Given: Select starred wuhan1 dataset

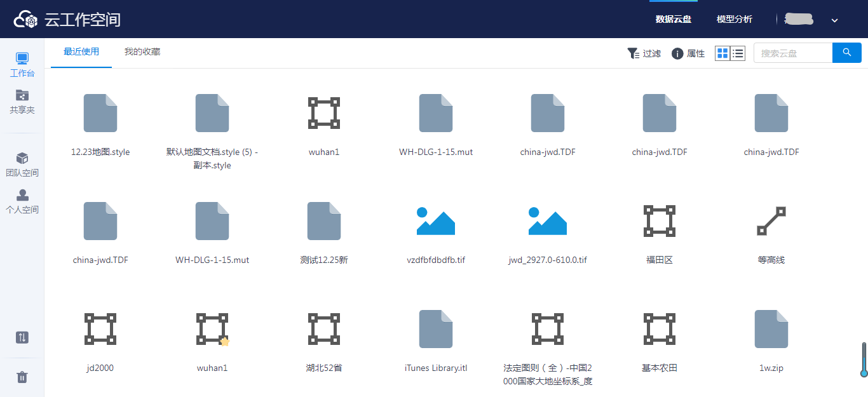Looking at the screenshot, I should [212, 329].
